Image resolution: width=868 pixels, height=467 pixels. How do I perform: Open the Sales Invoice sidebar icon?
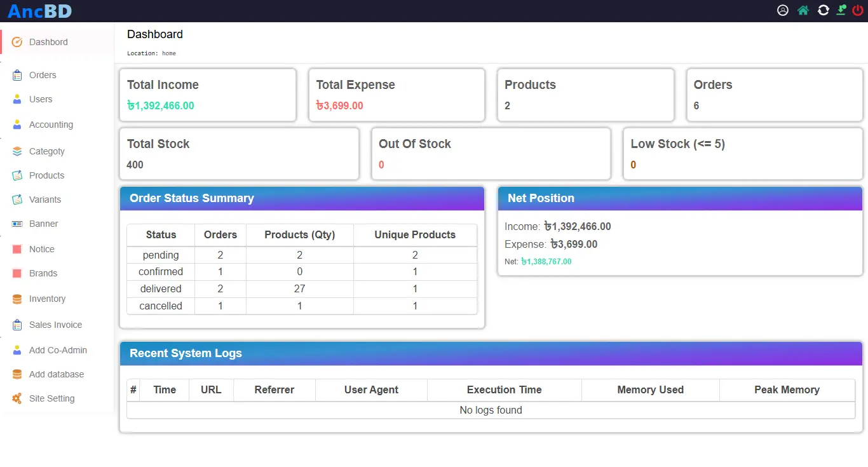(17, 325)
